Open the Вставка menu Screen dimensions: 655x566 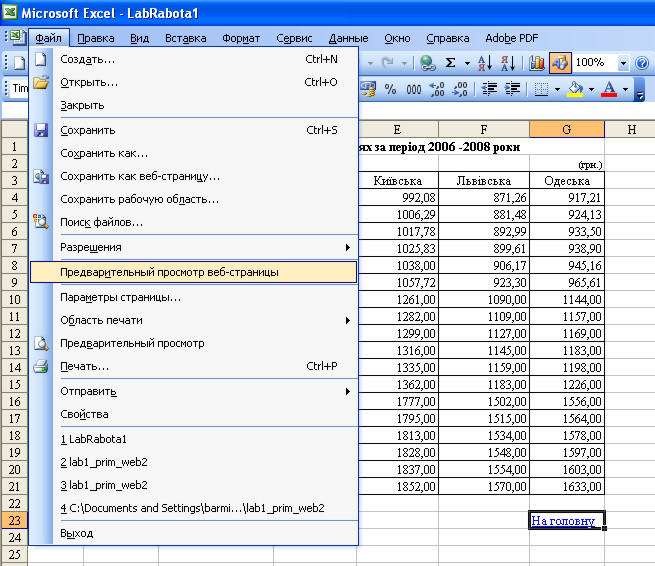pos(185,38)
